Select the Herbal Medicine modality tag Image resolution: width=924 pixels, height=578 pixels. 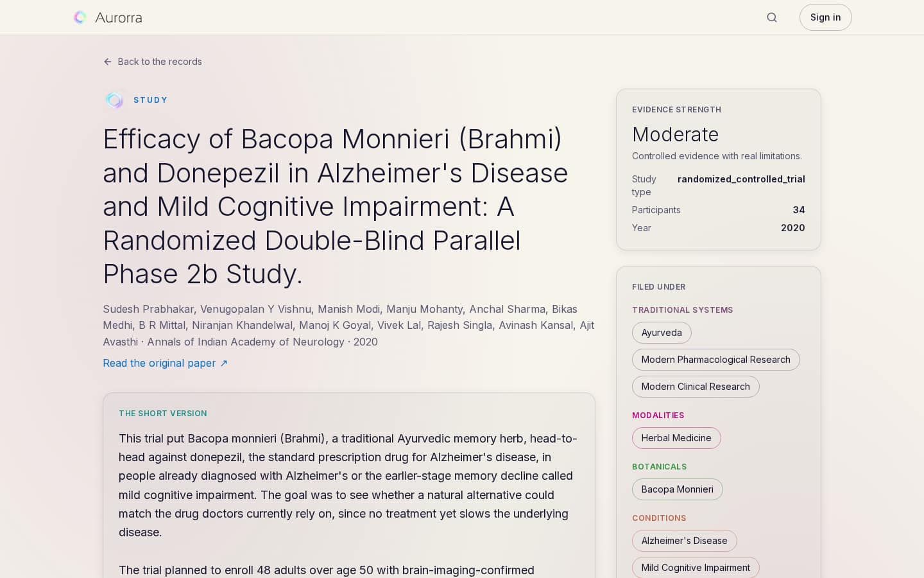click(676, 438)
